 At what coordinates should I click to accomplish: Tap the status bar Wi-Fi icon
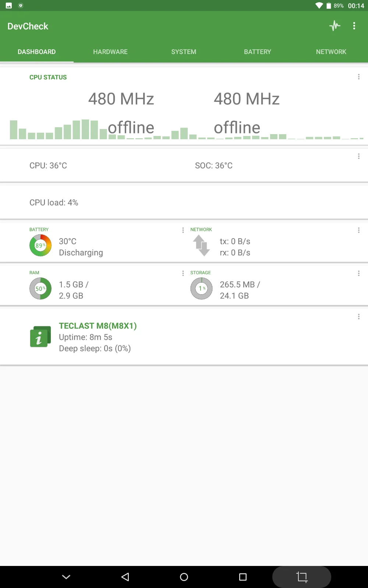click(x=319, y=6)
